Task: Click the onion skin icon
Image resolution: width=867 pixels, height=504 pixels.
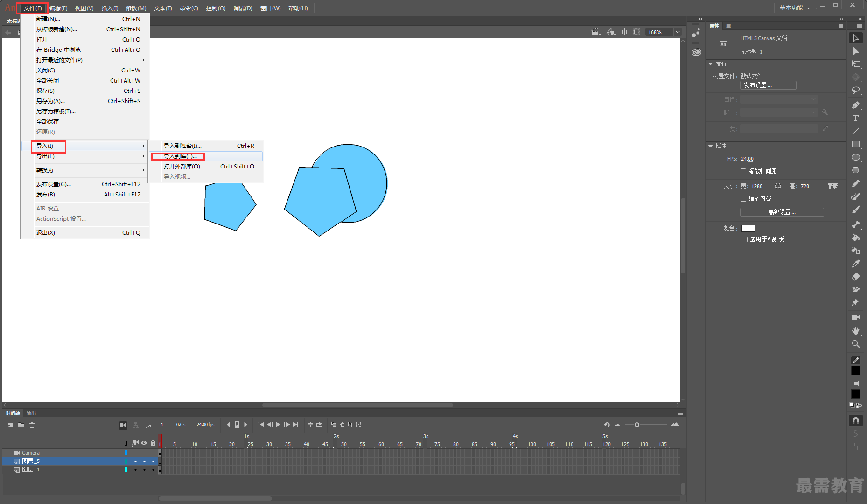Action: (333, 425)
